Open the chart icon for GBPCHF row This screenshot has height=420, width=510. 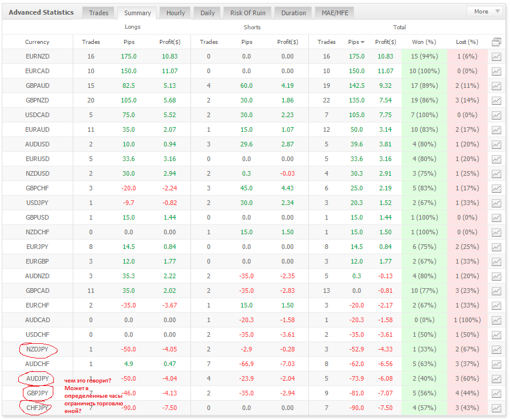pos(496,188)
